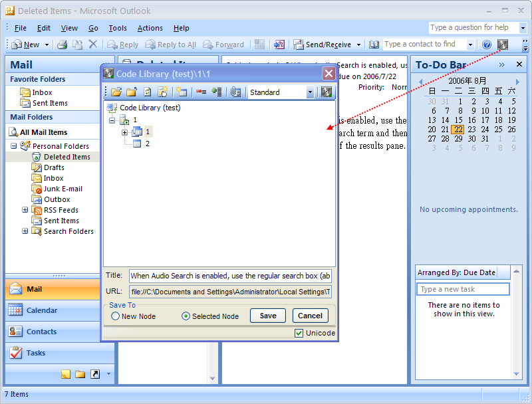Select All Mail Items

43,132
